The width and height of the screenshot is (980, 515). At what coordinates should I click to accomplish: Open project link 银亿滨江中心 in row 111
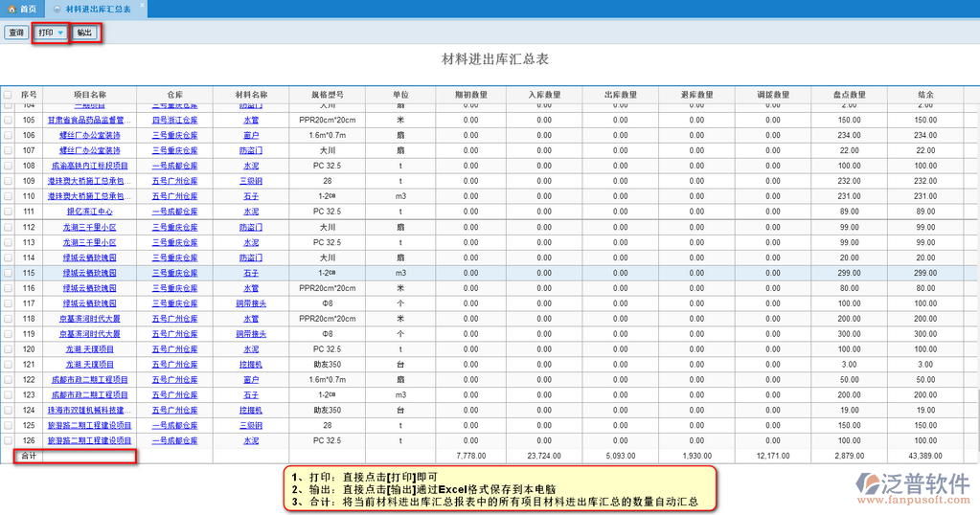90,212
